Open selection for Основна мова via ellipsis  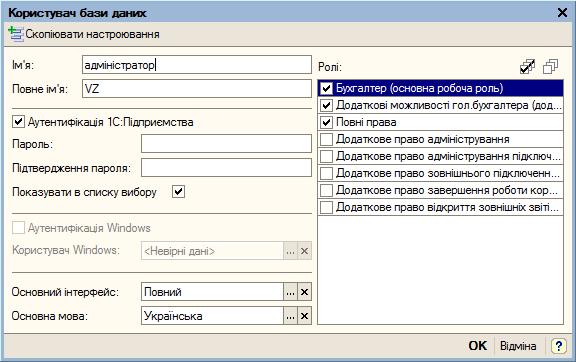290,316
